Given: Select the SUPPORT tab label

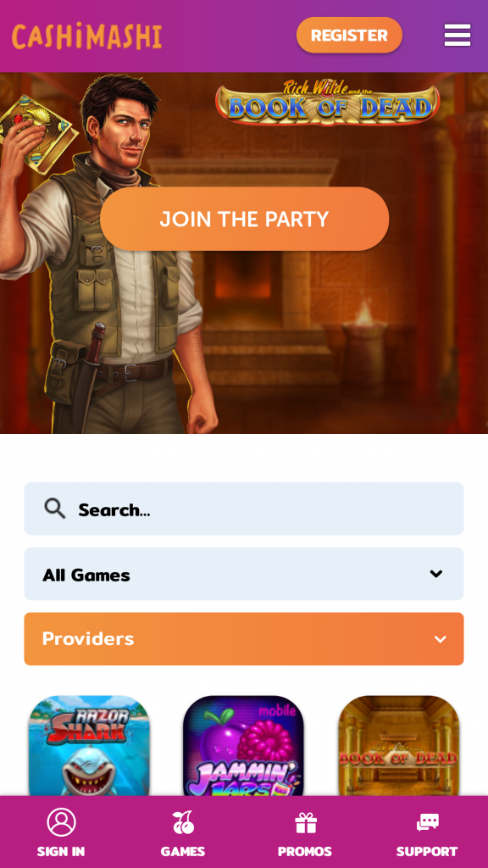Looking at the screenshot, I should point(427,851).
